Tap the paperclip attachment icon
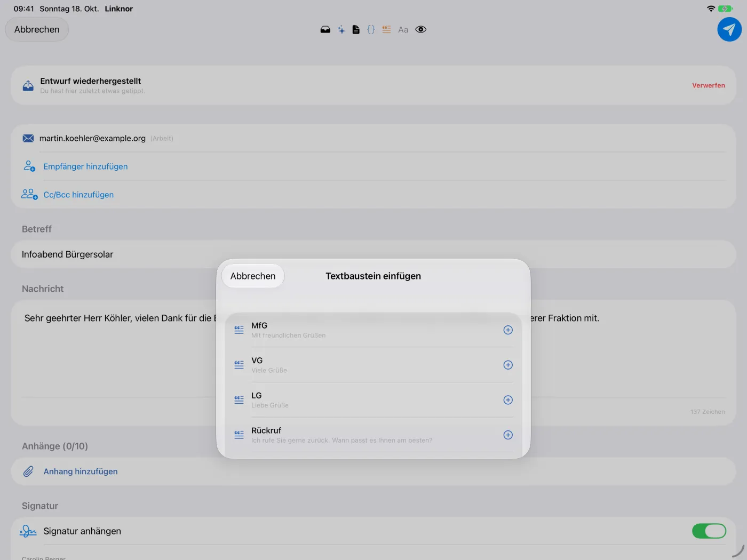The image size is (747, 560). coord(28,471)
